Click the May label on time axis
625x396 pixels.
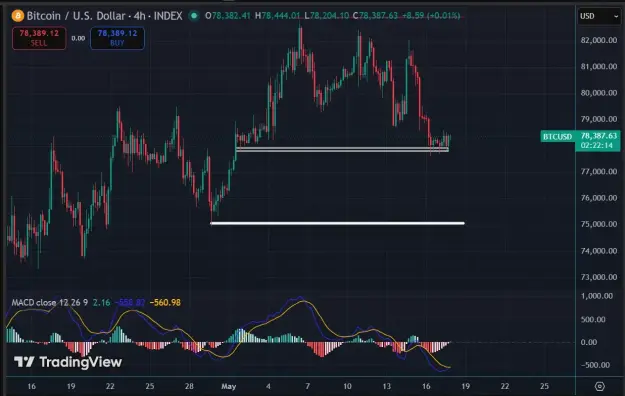229,386
